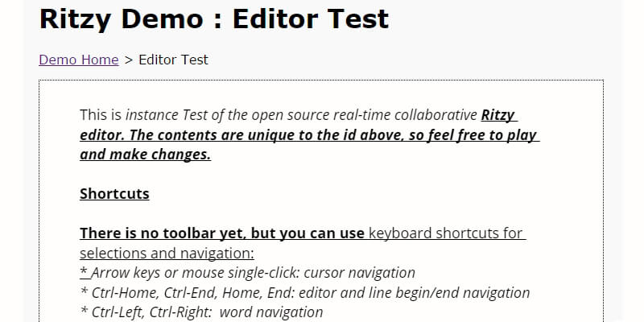This screenshot has width=644, height=322.
Task: Click the bold underlined word 'Ritzy'
Action: point(498,115)
